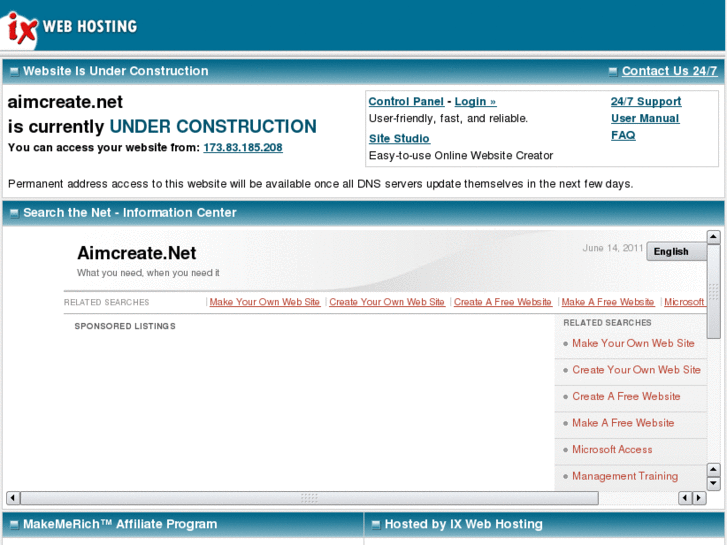Click the small left arrow beside the right arrow
Screen dimensions: 727x545
(x=685, y=498)
